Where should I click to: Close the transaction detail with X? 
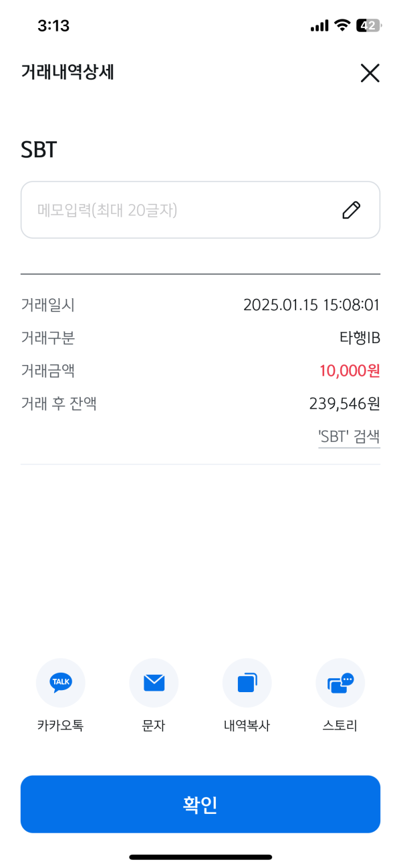click(370, 73)
